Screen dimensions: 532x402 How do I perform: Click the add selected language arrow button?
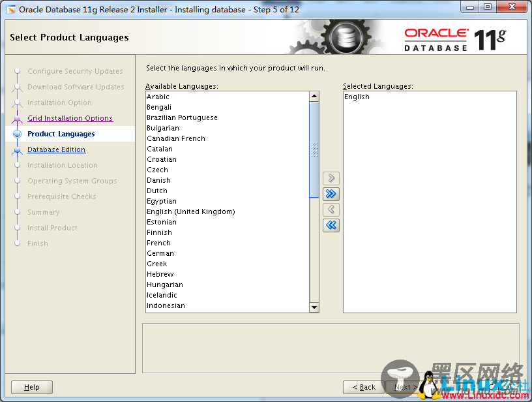(x=331, y=178)
